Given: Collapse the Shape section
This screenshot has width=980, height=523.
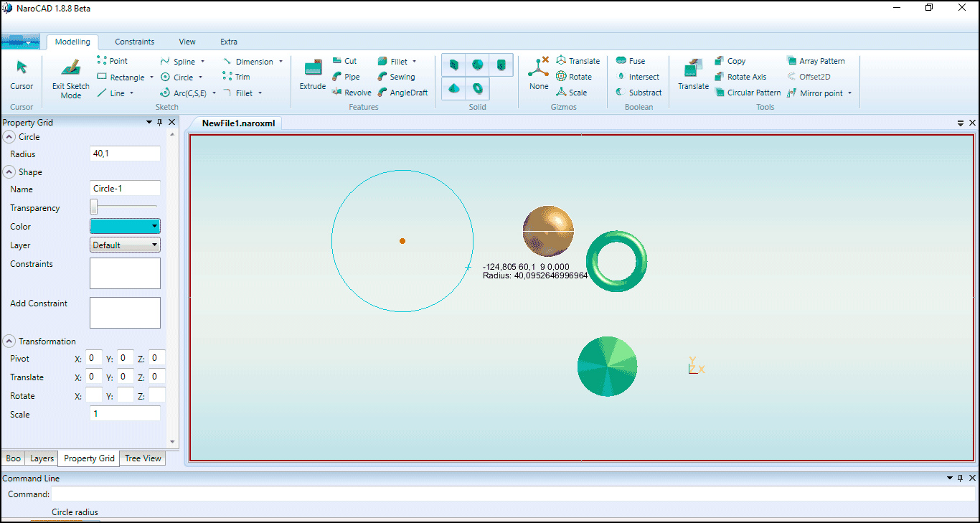Looking at the screenshot, I should (9, 172).
